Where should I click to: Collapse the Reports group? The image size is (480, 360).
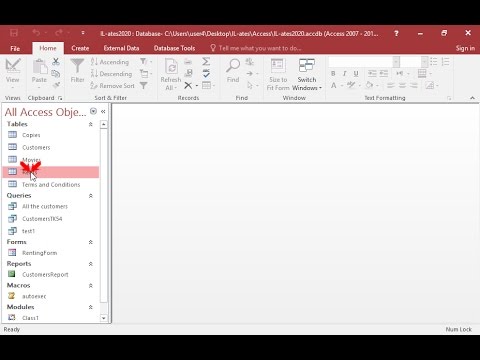90,264
